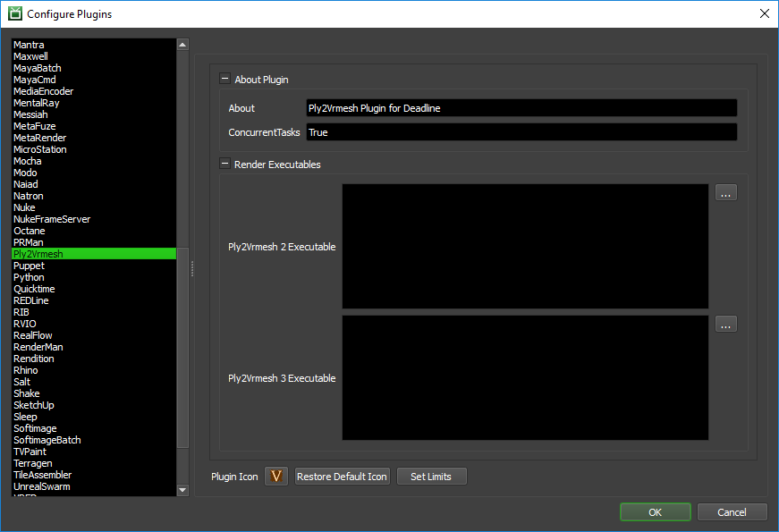
Task: Collapse the About Plugin section
Action: tap(224, 79)
